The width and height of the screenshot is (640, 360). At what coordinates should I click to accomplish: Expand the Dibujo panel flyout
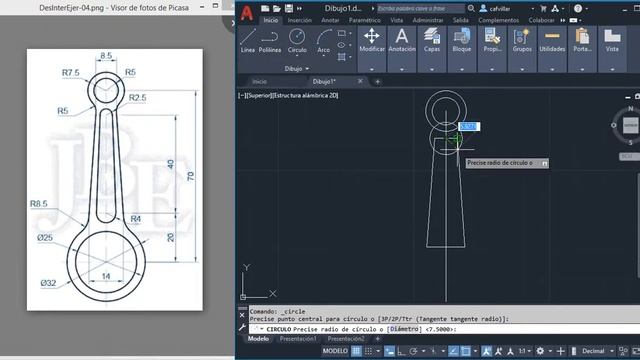tap(297, 69)
